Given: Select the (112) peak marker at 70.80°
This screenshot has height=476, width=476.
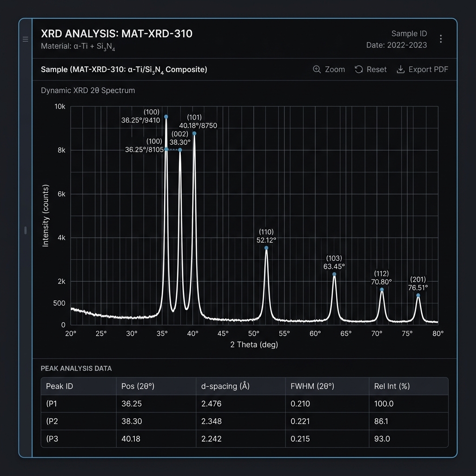Looking at the screenshot, I should click(382, 290).
